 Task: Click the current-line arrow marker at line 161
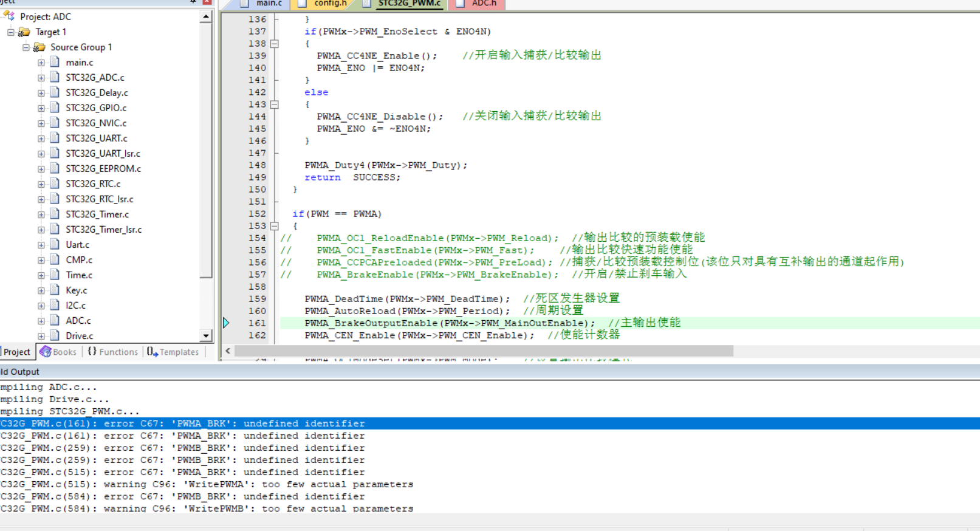coord(226,323)
